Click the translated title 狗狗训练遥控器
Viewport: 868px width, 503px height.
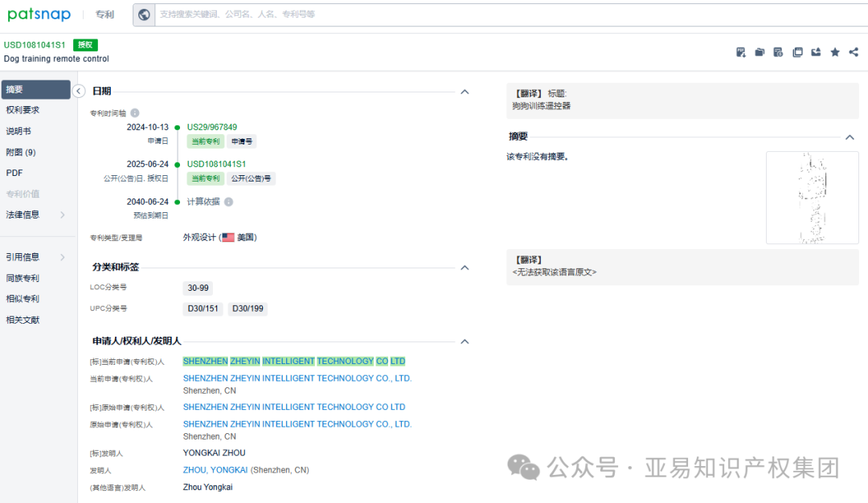542,106
